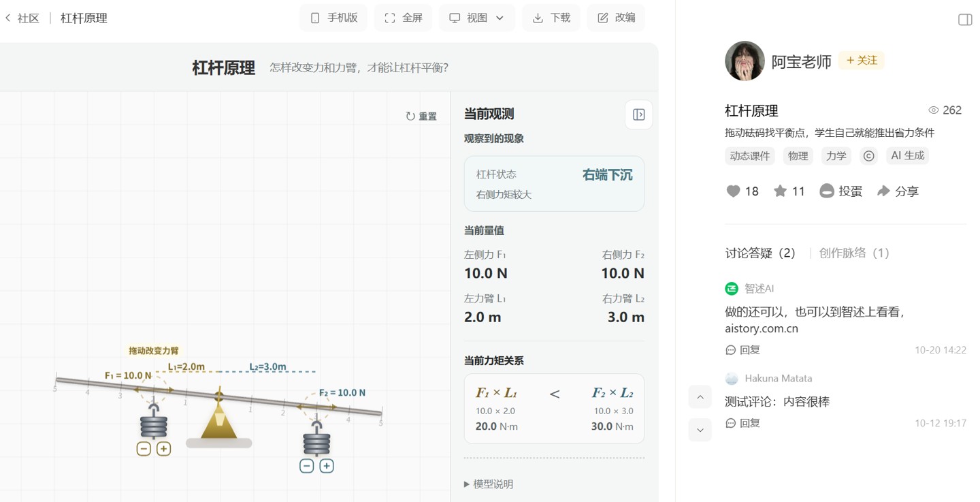
Task: Reply to 智述AI comment
Action: [x=743, y=350]
